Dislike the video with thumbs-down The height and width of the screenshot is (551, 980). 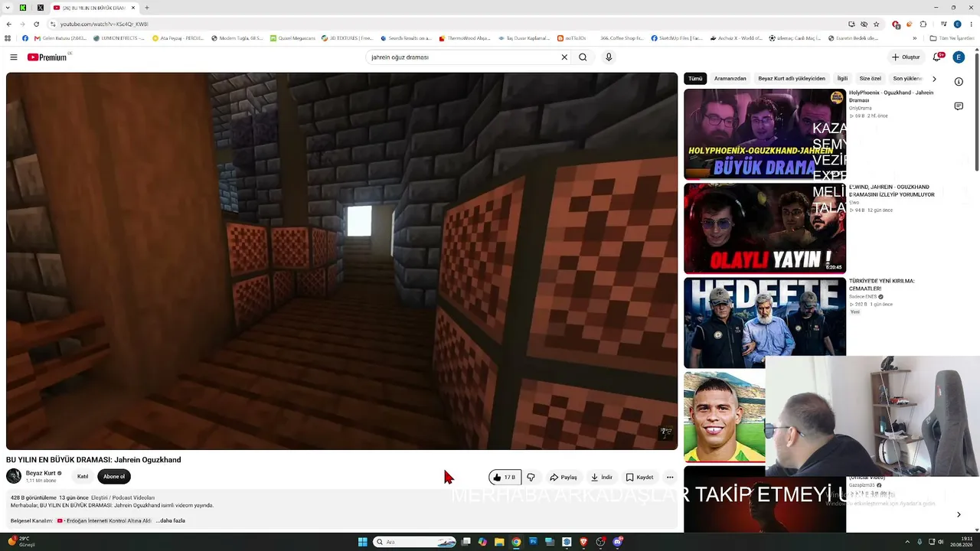point(531,478)
